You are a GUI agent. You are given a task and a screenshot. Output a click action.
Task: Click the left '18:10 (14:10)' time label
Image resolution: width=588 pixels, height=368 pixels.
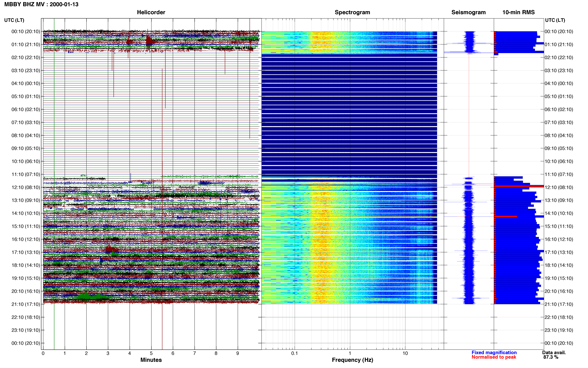[x=26, y=265]
